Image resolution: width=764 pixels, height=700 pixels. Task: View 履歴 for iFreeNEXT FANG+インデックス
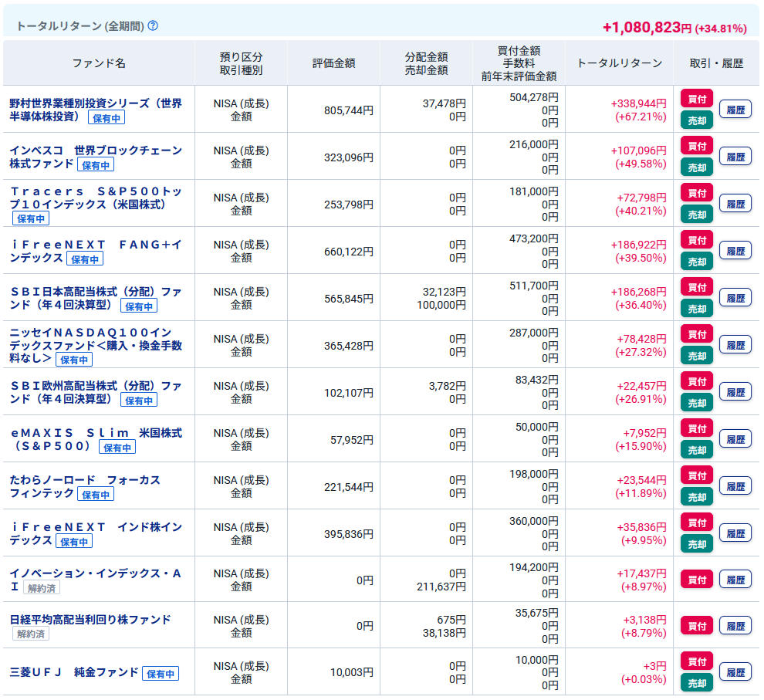(x=735, y=251)
